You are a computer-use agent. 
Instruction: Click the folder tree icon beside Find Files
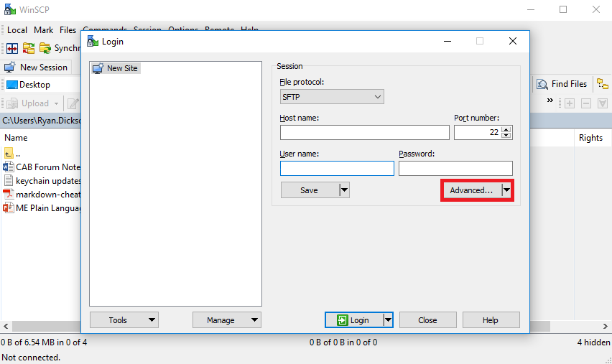pos(603,84)
